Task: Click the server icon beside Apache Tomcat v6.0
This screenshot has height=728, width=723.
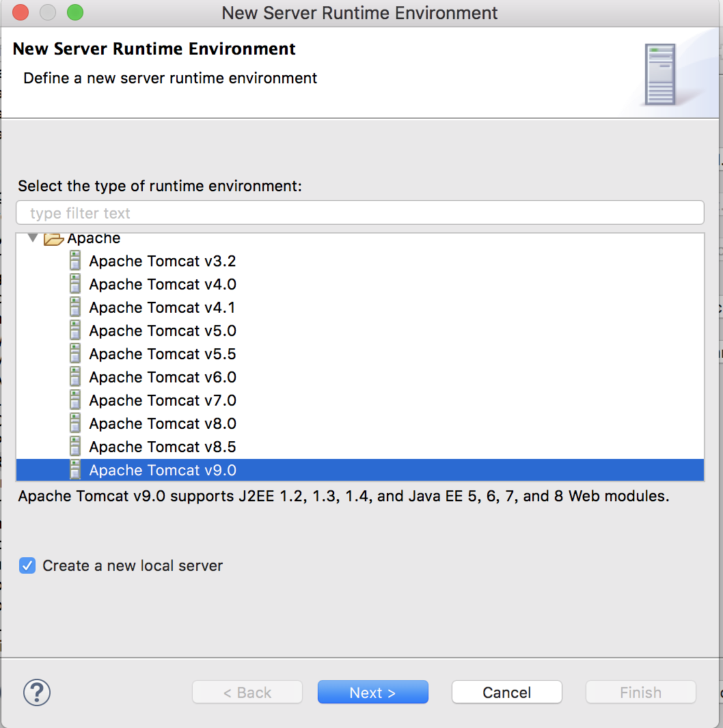Action: (x=74, y=376)
